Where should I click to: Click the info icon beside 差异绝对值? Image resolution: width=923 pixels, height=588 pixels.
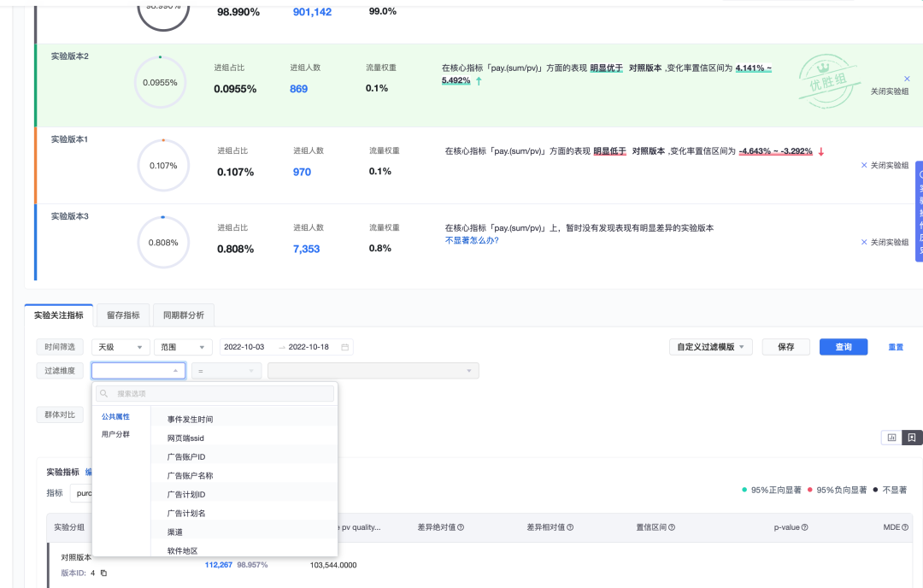tap(461, 527)
